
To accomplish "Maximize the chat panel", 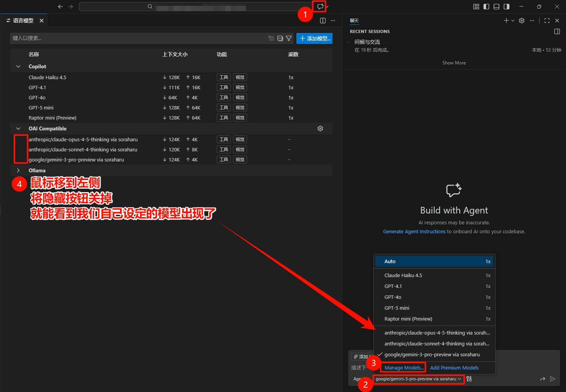I will (547, 21).
